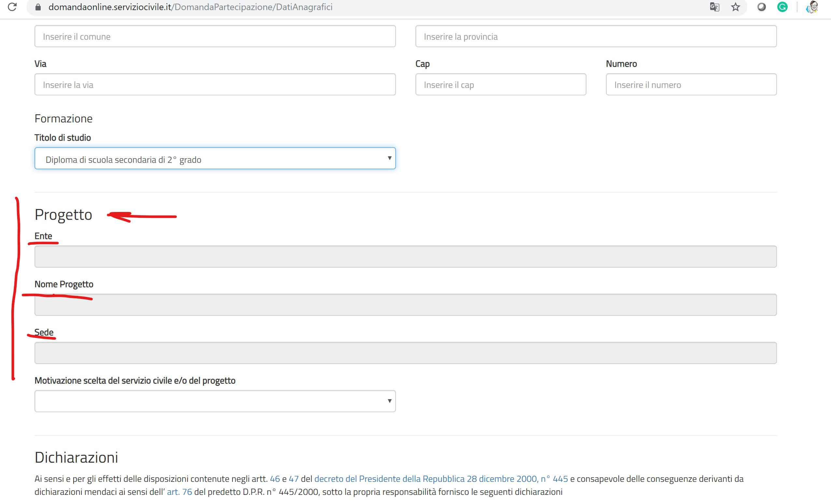This screenshot has height=504, width=831.
Task: Click the disabled Ente field
Action: (405, 257)
